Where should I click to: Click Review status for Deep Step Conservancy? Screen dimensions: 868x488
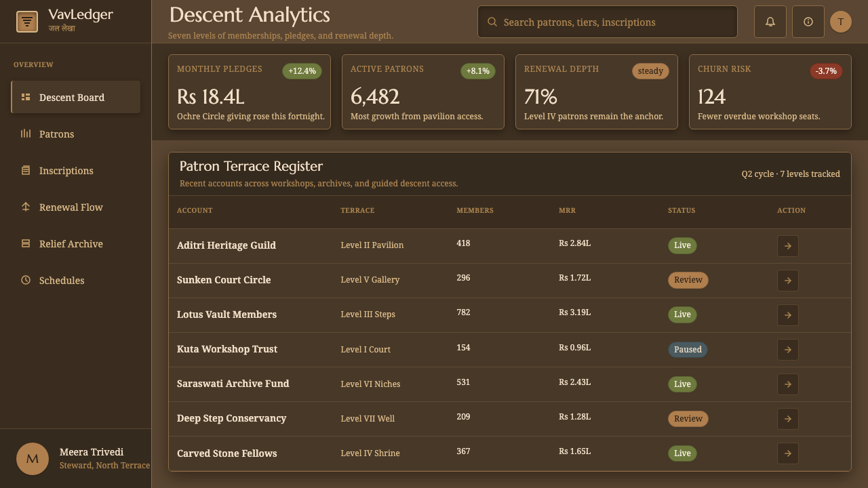pos(688,419)
